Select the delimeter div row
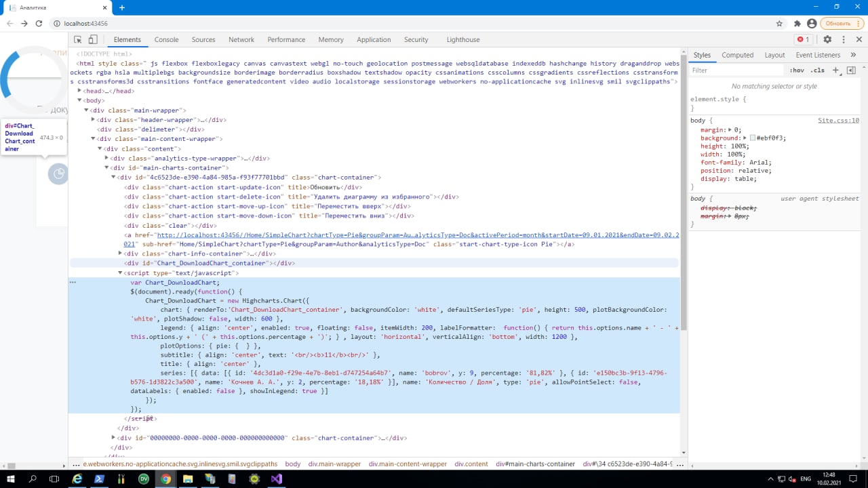 [x=374, y=129]
